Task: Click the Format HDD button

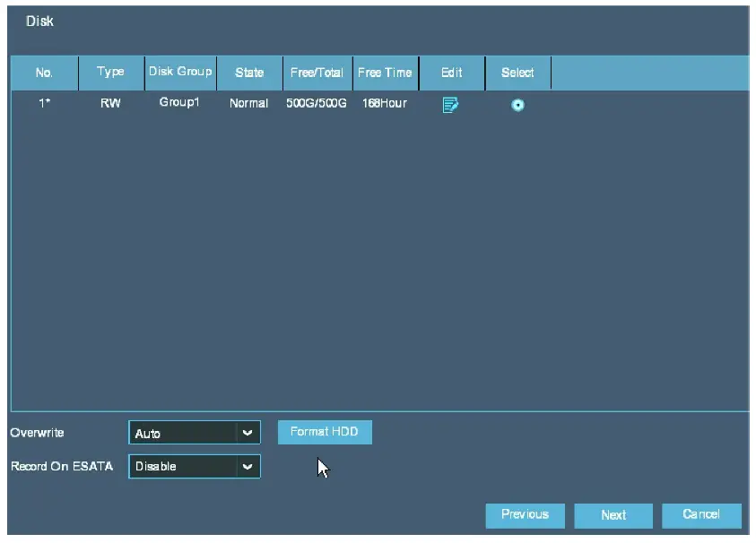Action: click(325, 432)
